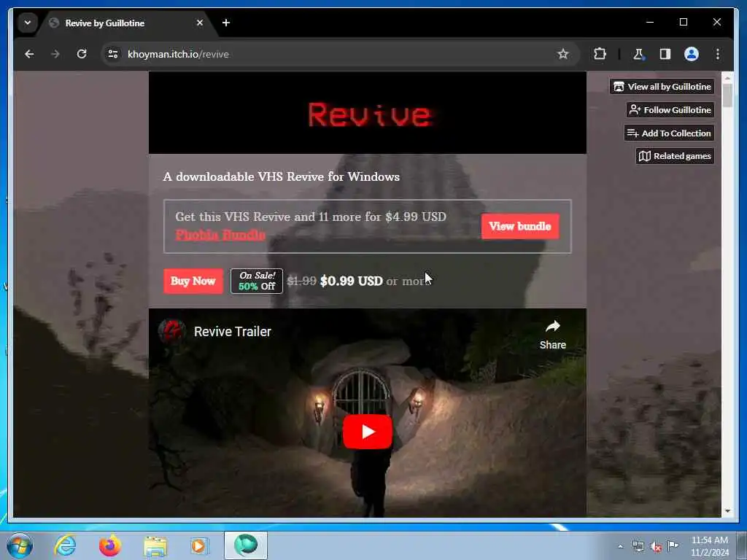Image resolution: width=747 pixels, height=560 pixels.
Task: Select the active browser taskbar button
Action: pyautogui.click(x=246, y=545)
